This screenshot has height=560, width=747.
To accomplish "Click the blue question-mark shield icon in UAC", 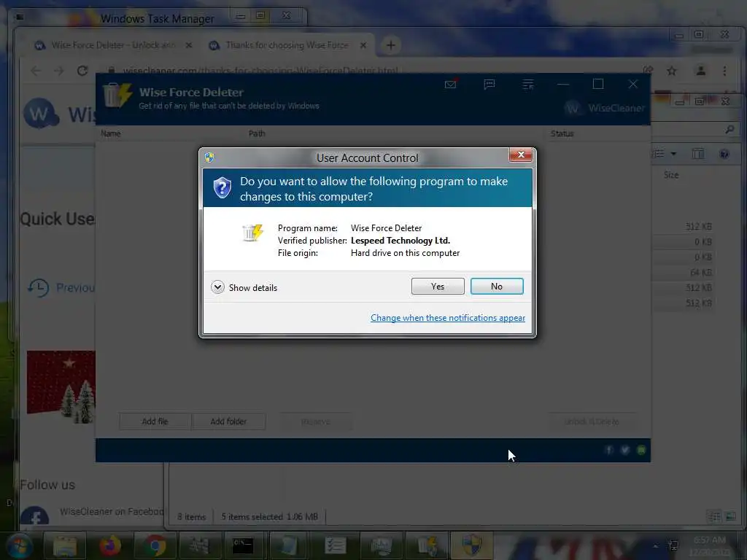I will (x=222, y=187).
